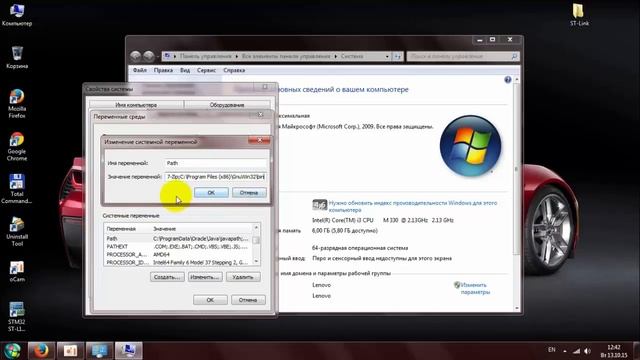Click Панель управления breadcrumb in address bar
This screenshot has width=640, height=360.
coord(206,56)
